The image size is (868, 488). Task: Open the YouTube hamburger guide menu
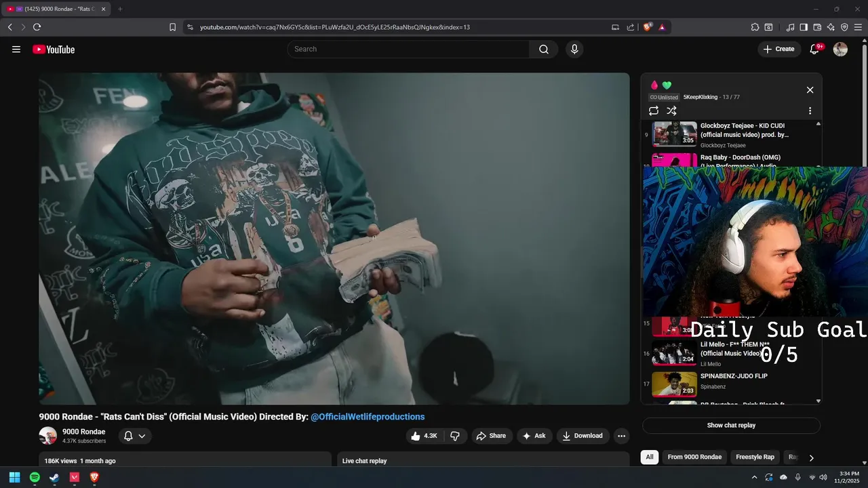[16, 49]
